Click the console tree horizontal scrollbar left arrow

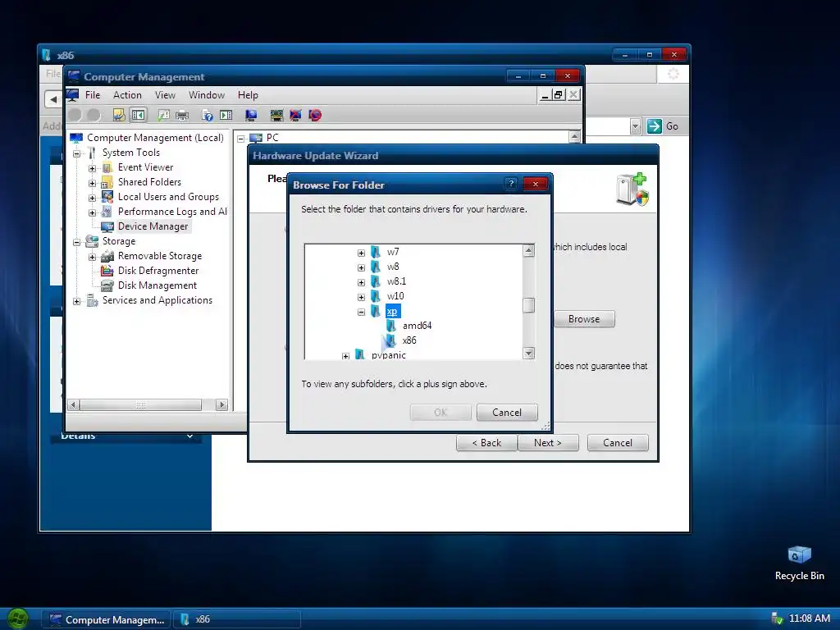(74, 405)
